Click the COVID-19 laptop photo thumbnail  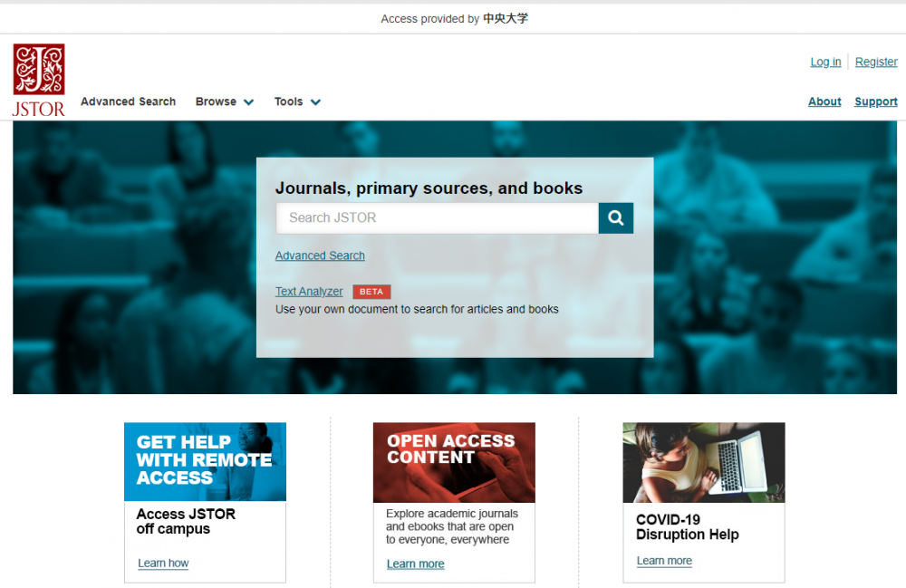coord(704,462)
